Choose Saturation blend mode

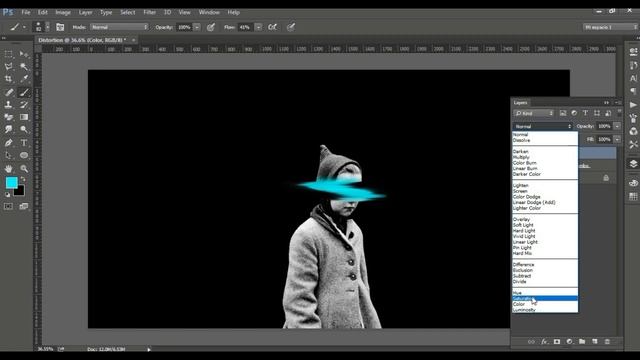(545, 298)
